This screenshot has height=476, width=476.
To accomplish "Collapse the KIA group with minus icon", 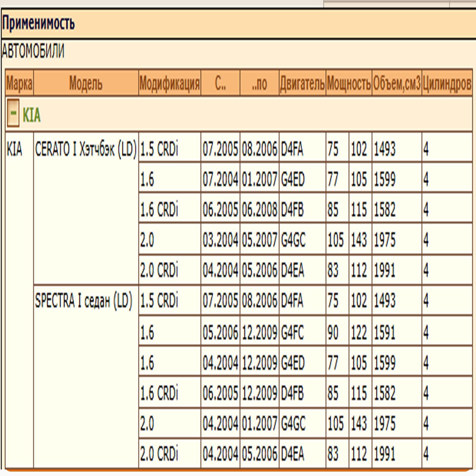I will click(x=13, y=114).
